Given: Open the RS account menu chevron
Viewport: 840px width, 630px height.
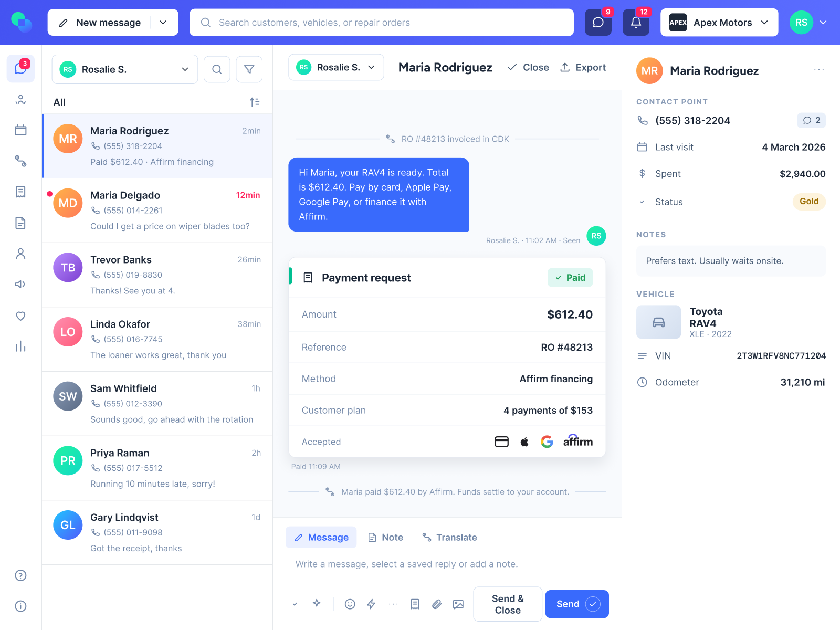Looking at the screenshot, I should [823, 23].
